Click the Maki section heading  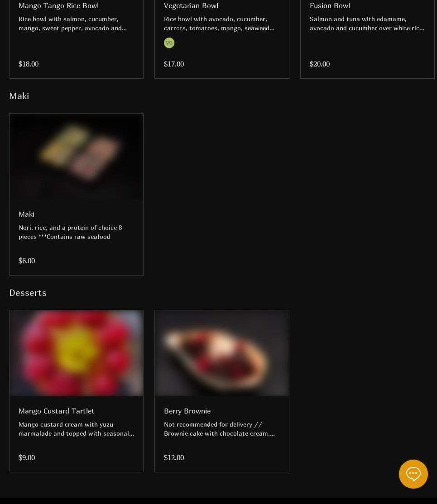point(19,96)
